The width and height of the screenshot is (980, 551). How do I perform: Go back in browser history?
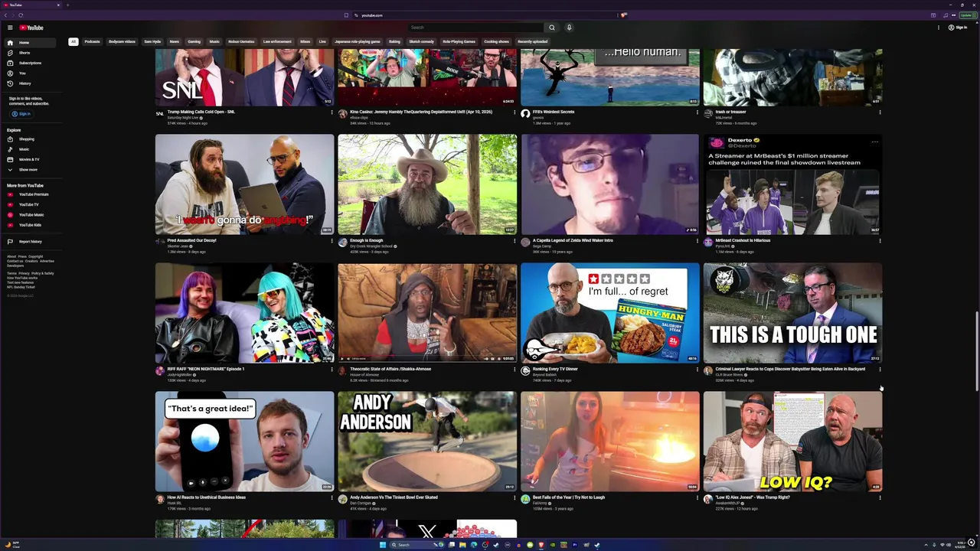tap(5, 15)
